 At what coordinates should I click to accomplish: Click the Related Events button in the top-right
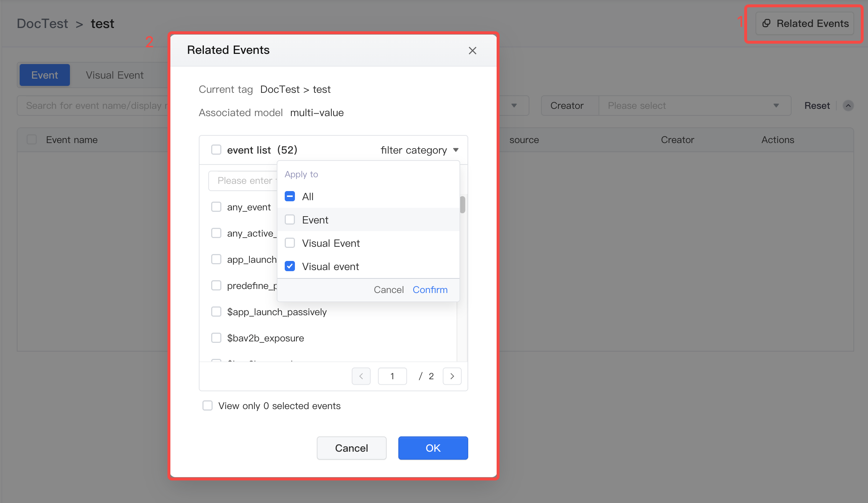pos(805,24)
